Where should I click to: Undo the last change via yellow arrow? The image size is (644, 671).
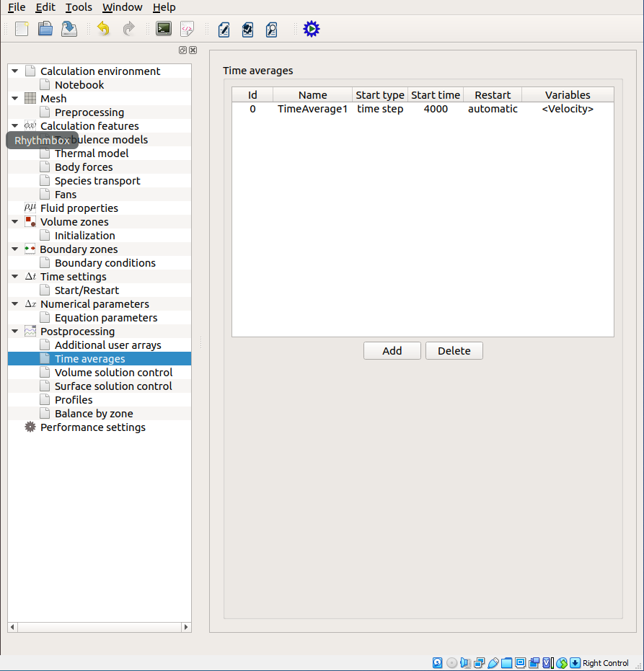(104, 29)
